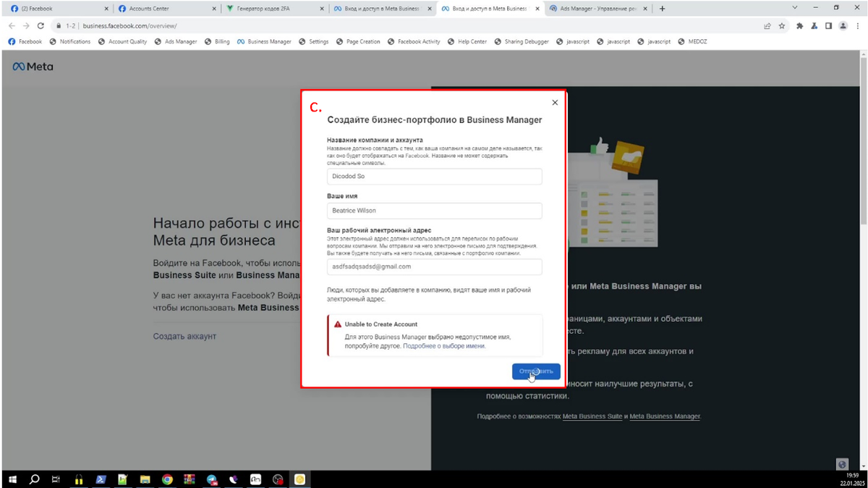
Task: Open Task View on the taskbar
Action: pos(56,479)
